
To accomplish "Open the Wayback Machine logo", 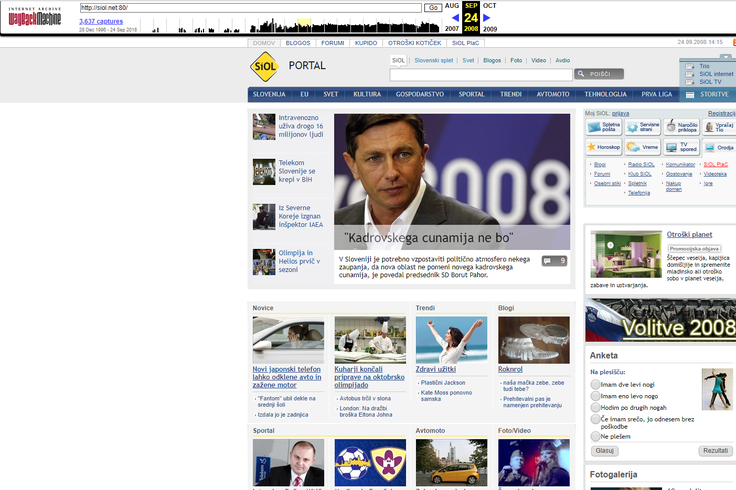I will pos(35,17).
